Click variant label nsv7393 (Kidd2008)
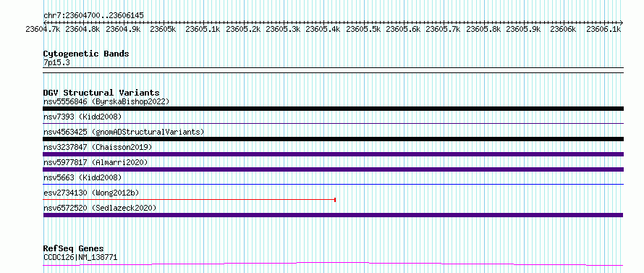Viewport: 644px width, 273px height. pyautogui.click(x=82, y=117)
